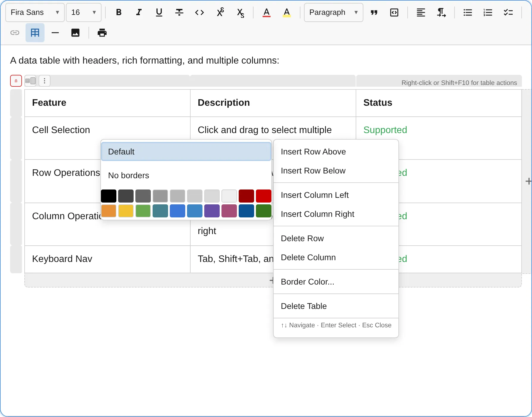
Task: Apply superscript formatting
Action: [220, 12]
